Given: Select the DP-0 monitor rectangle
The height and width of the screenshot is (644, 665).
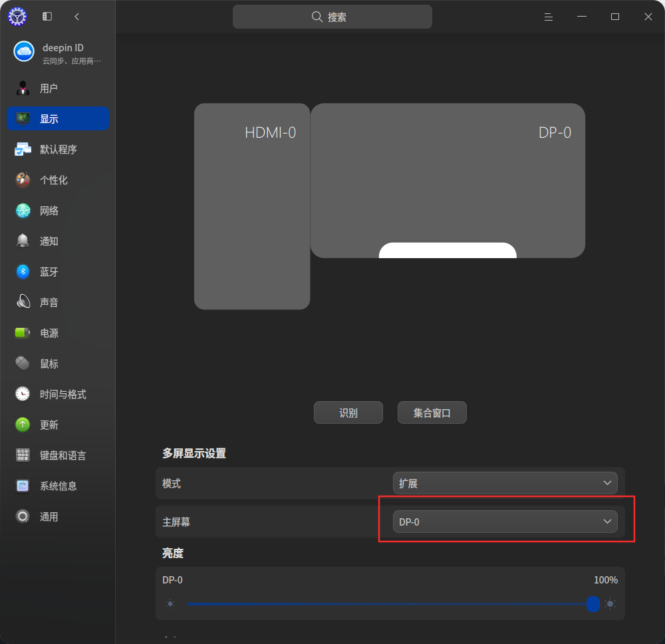Looking at the screenshot, I should (x=448, y=180).
